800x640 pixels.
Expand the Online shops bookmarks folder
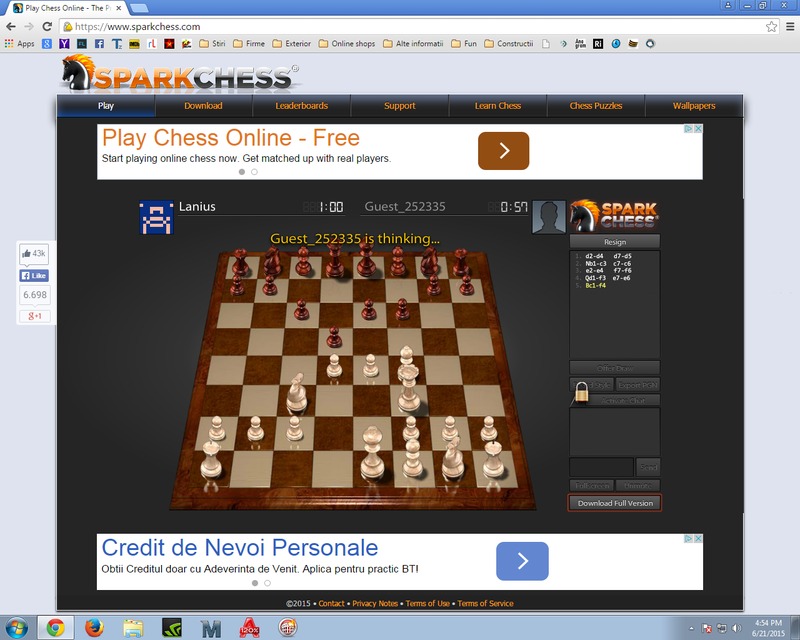347,44
